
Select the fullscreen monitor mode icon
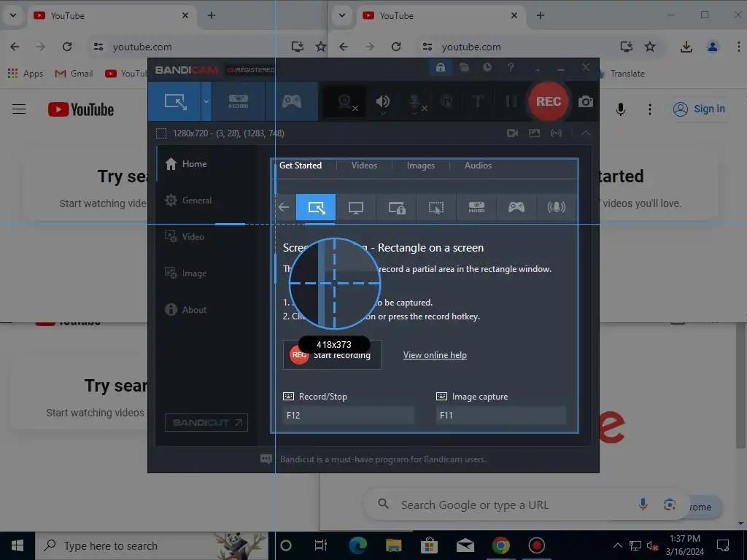point(355,208)
